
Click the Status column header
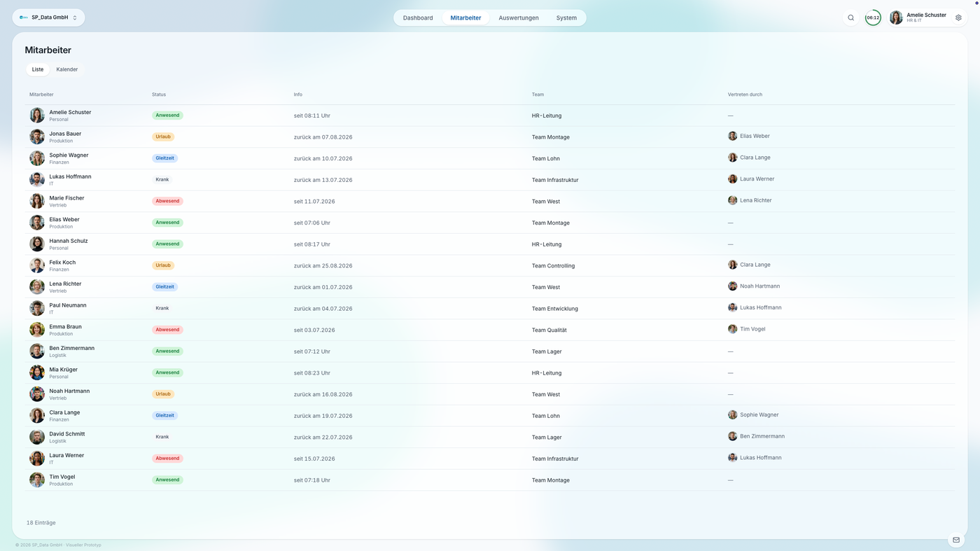pyautogui.click(x=159, y=95)
